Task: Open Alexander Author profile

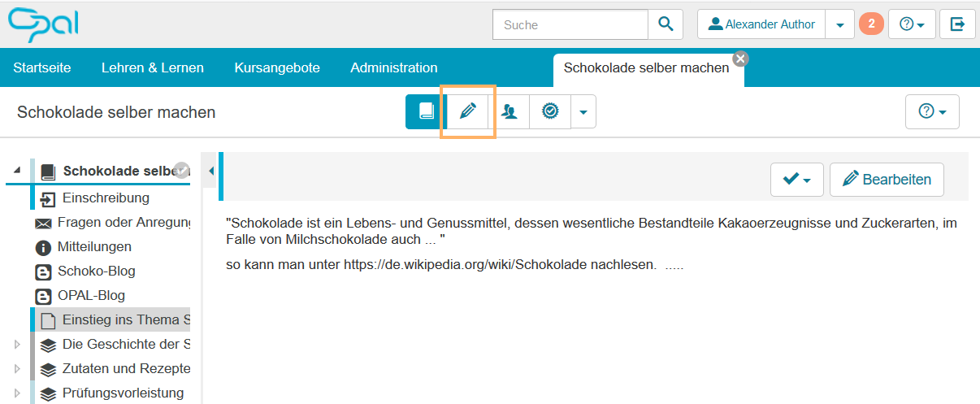Action: pos(761,24)
